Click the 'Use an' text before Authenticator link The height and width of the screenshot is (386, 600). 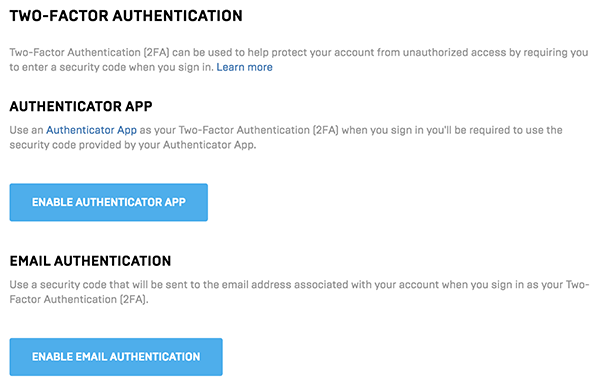click(x=26, y=130)
